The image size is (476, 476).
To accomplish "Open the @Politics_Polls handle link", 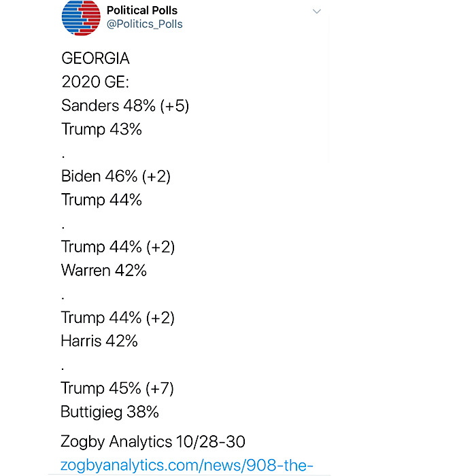I will [x=144, y=24].
